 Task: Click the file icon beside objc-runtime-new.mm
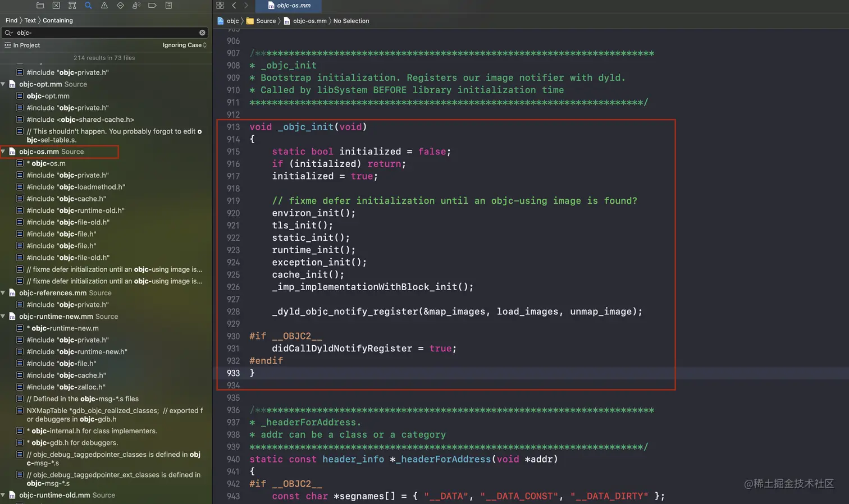pos(12,317)
